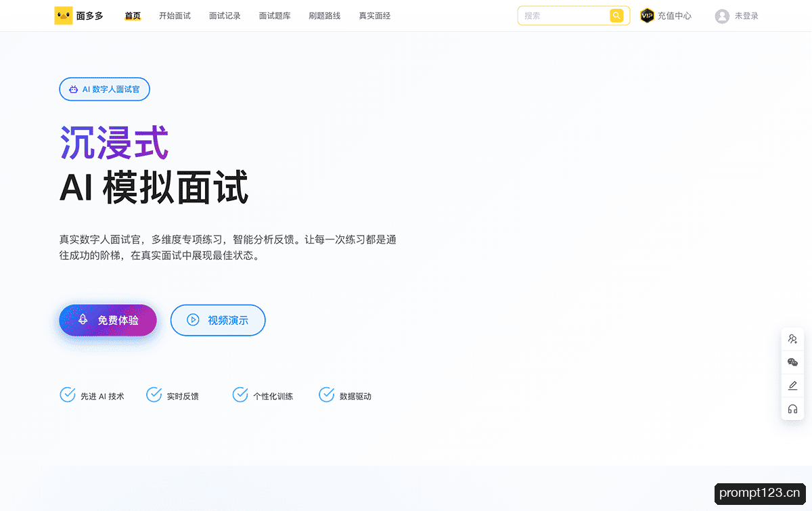Click the VIP badge icon

(x=648, y=16)
